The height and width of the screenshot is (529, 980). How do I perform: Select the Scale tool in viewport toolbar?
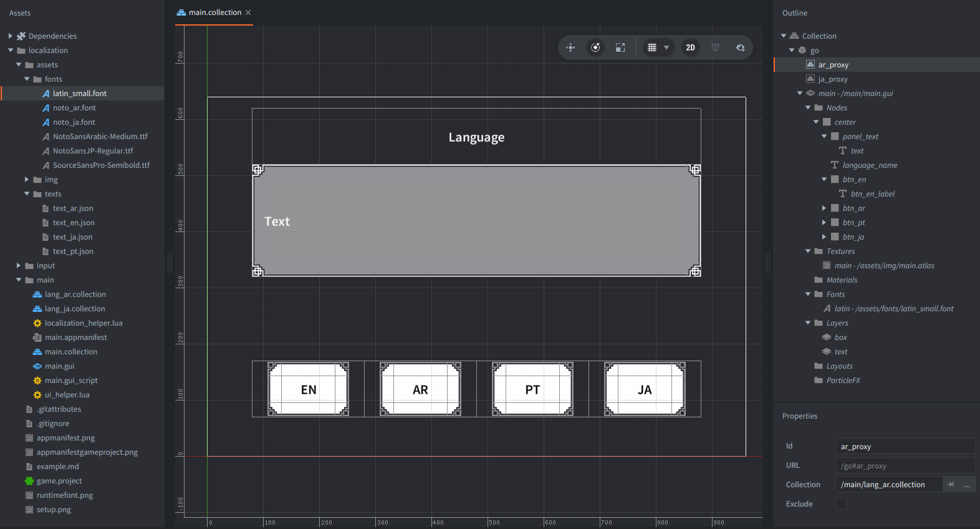(x=620, y=47)
